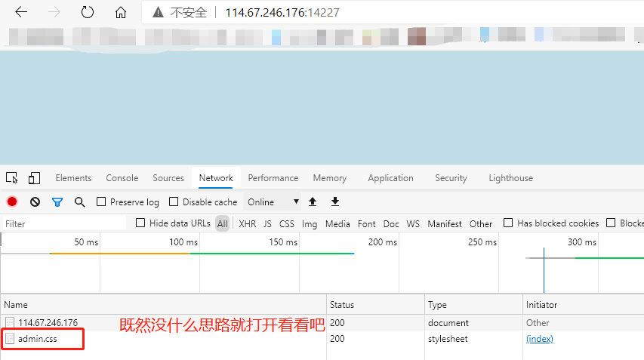The width and height of the screenshot is (644, 360).
Task: Click the blue load marker in timeline overview
Action: [x=544, y=270]
